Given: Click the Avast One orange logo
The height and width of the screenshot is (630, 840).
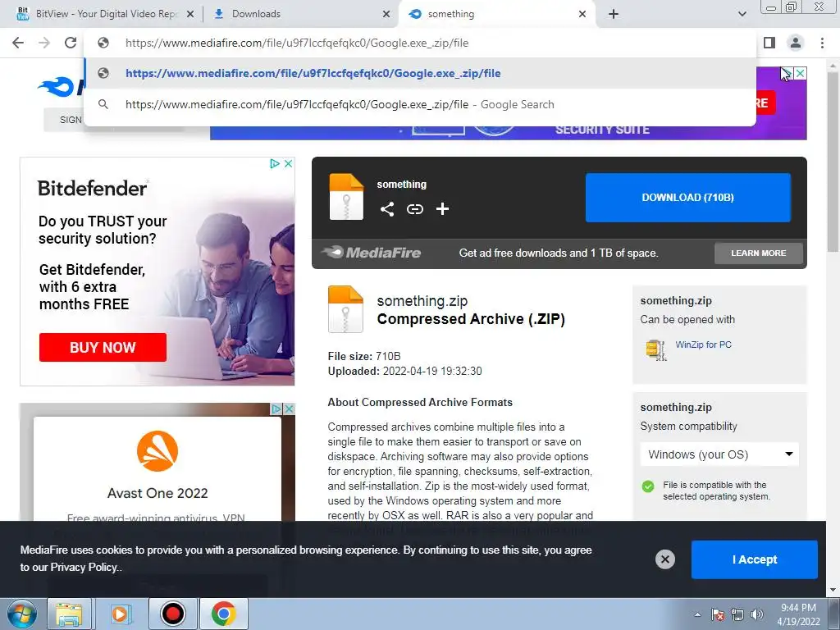Looking at the screenshot, I should pyautogui.click(x=157, y=451).
